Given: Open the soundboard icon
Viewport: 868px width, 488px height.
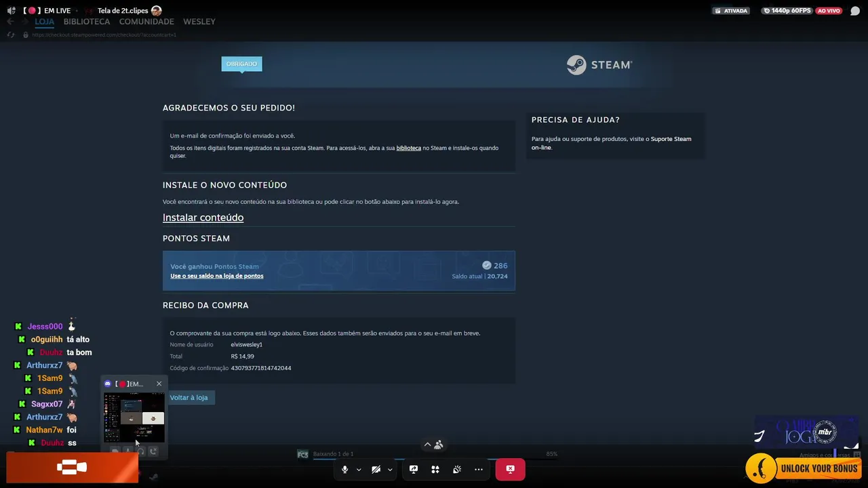Looking at the screenshot, I should tap(457, 469).
